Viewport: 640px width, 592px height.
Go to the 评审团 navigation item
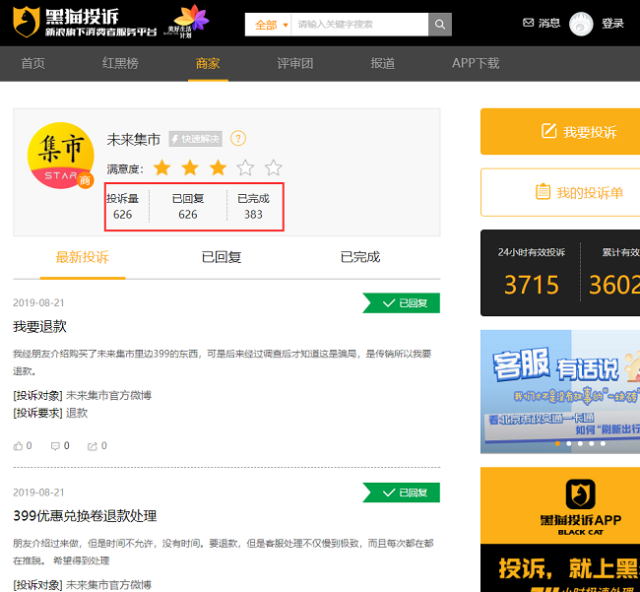pos(295,63)
